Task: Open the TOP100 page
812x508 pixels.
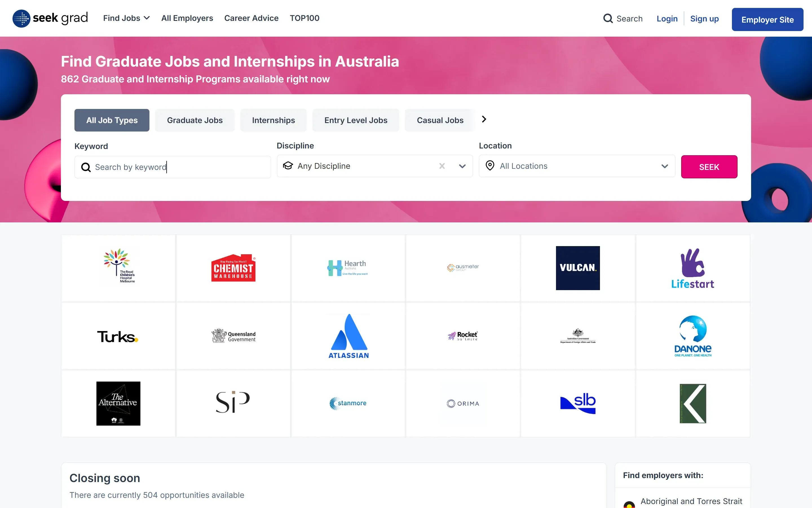Action: coord(304,18)
